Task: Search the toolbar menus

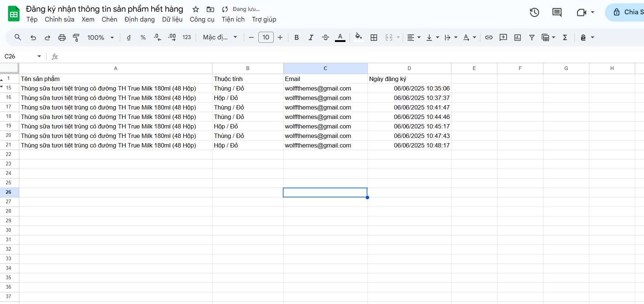Action: coord(17,37)
